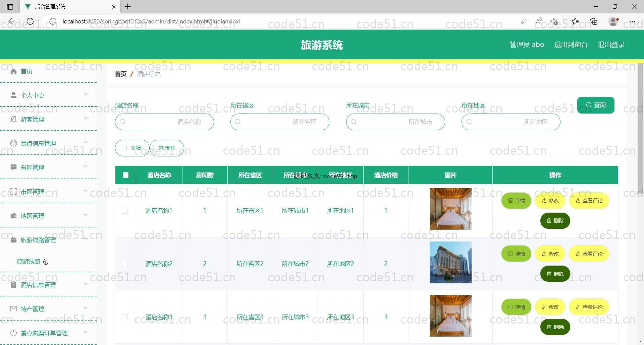Viewport: 644px width, 345px height.
Task: Click the 所在地区 search input
Action: pyautogui.click(x=511, y=122)
